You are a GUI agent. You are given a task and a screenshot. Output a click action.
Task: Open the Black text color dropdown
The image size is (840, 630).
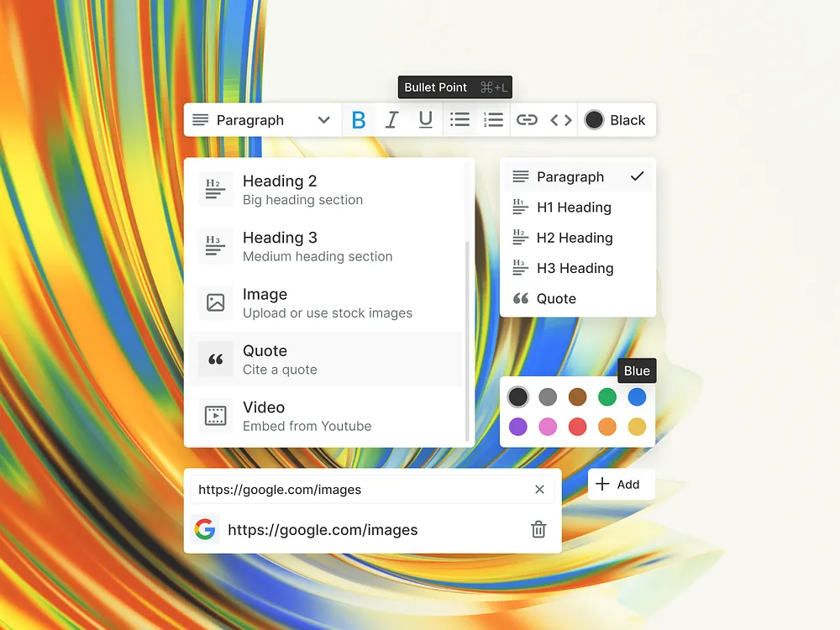[x=617, y=119]
